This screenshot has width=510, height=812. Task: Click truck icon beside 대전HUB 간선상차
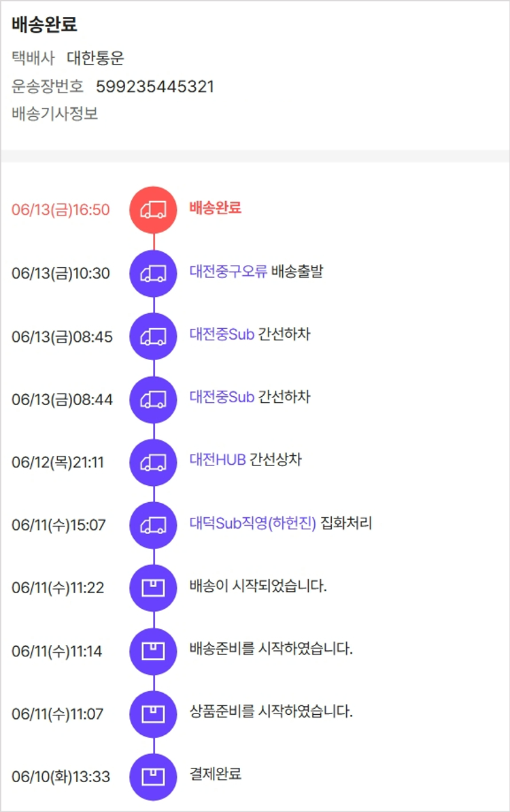tap(153, 462)
